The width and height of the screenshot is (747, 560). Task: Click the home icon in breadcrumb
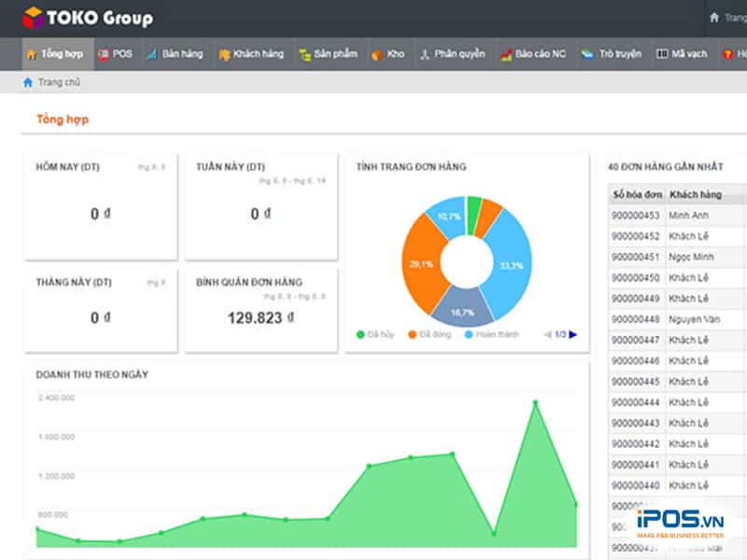point(28,82)
